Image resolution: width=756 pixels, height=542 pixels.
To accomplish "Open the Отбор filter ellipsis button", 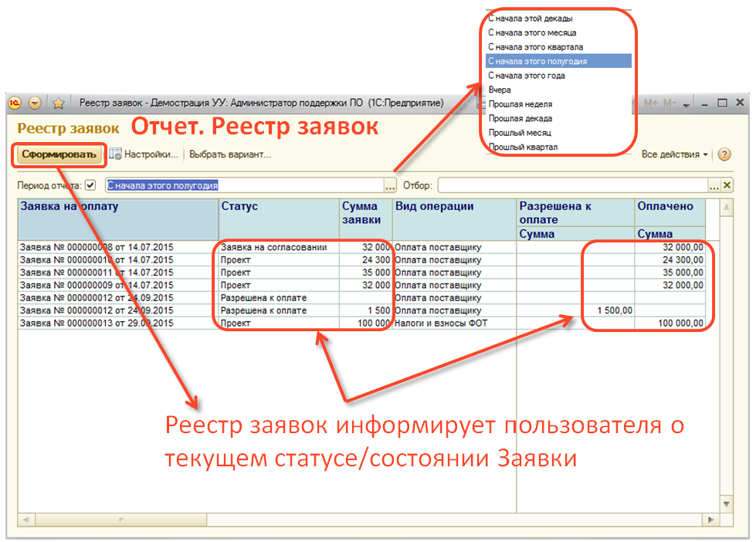I will pyautogui.click(x=714, y=185).
